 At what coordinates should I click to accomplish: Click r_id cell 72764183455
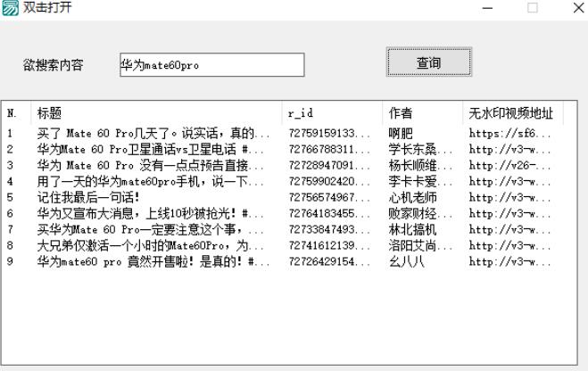click(x=329, y=214)
